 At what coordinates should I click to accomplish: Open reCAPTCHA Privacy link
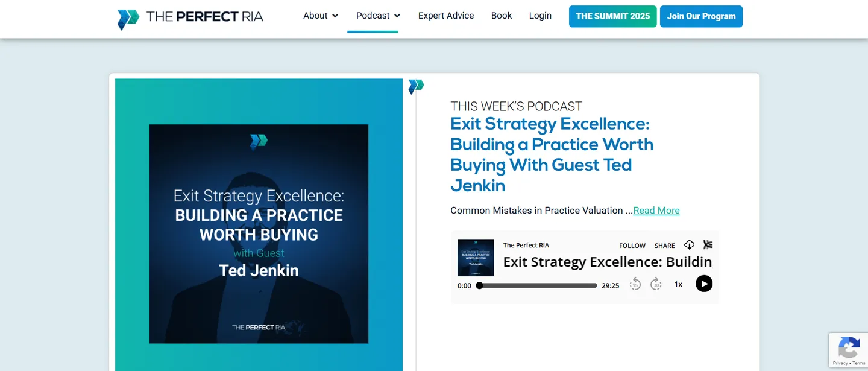click(840, 363)
